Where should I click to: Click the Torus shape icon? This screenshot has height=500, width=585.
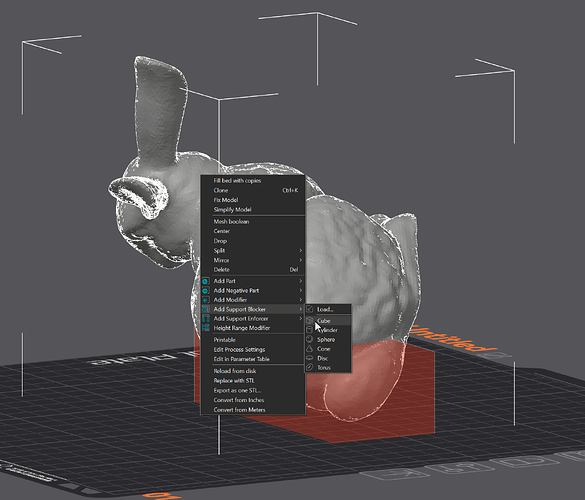310,368
